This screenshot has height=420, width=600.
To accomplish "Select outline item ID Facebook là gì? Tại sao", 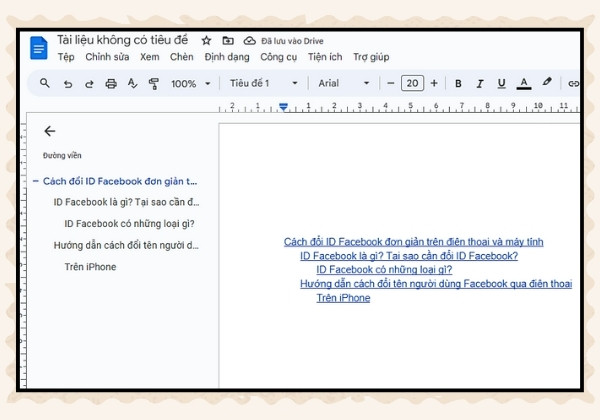I will (126, 202).
